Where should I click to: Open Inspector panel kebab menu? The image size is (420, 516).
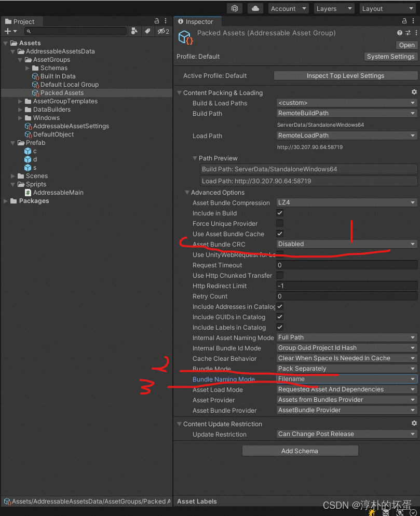[413, 21]
